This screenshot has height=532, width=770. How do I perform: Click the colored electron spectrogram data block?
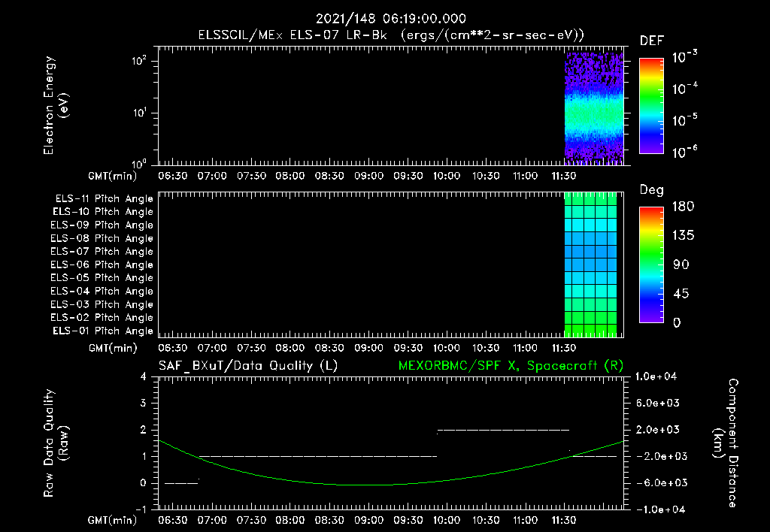click(x=594, y=108)
